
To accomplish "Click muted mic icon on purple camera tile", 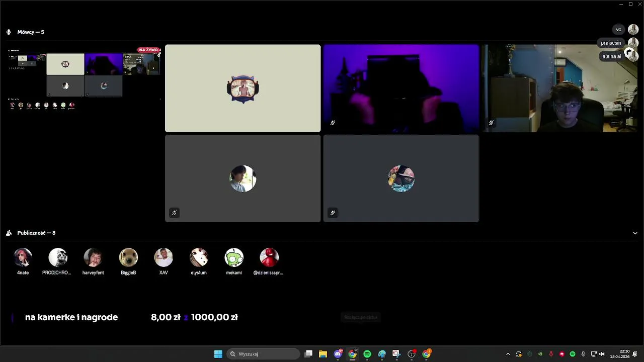I will 333,123.
